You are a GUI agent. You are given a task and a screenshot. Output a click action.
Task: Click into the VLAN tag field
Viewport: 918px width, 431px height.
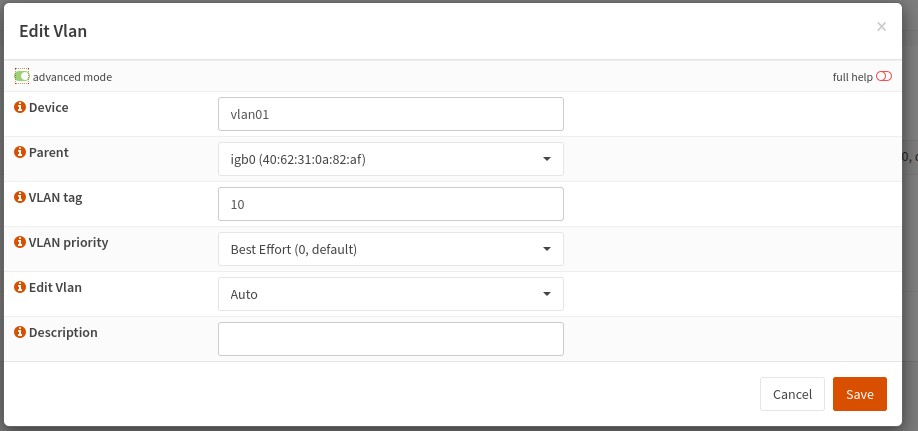391,204
